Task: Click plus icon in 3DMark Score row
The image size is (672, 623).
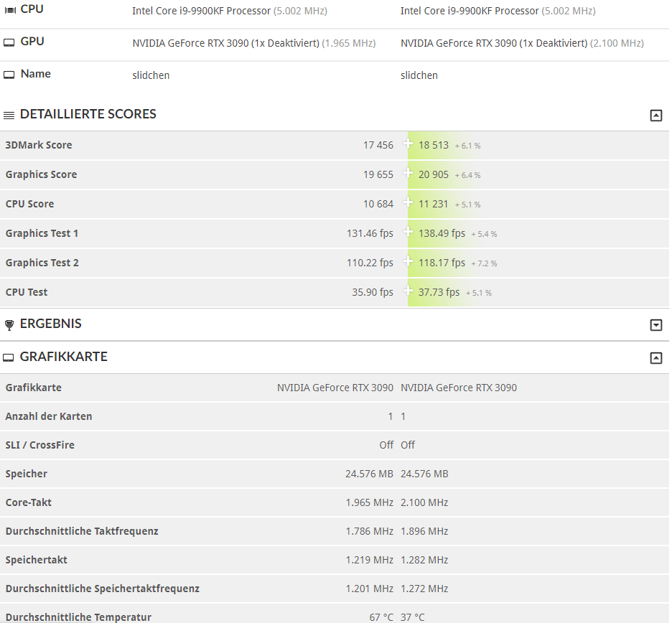Action: coord(408,144)
